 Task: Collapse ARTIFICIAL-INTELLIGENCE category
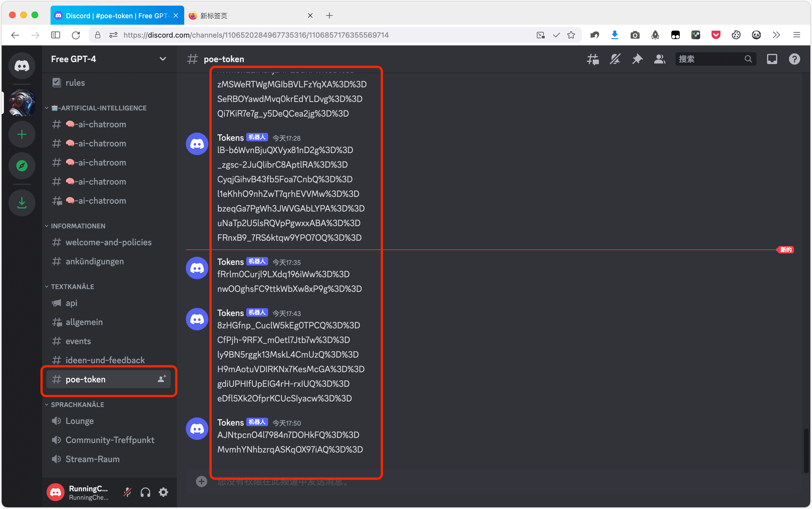click(x=99, y=108)
